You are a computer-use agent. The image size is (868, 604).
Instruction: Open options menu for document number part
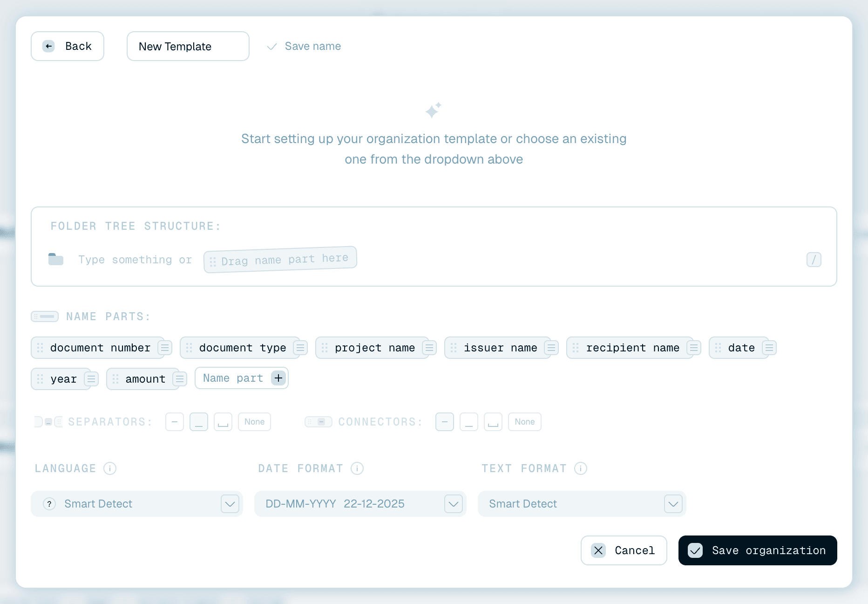(165, 348)
